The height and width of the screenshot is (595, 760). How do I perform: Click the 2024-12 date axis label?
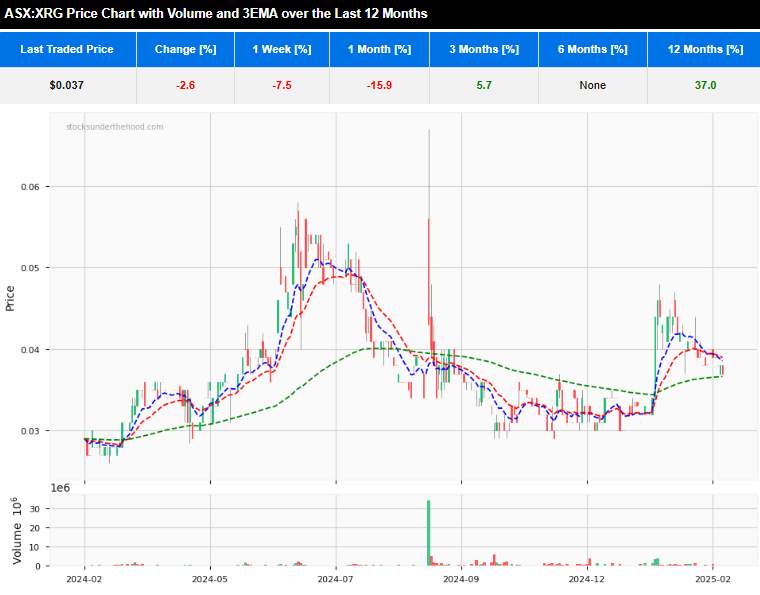pos(586,579)
